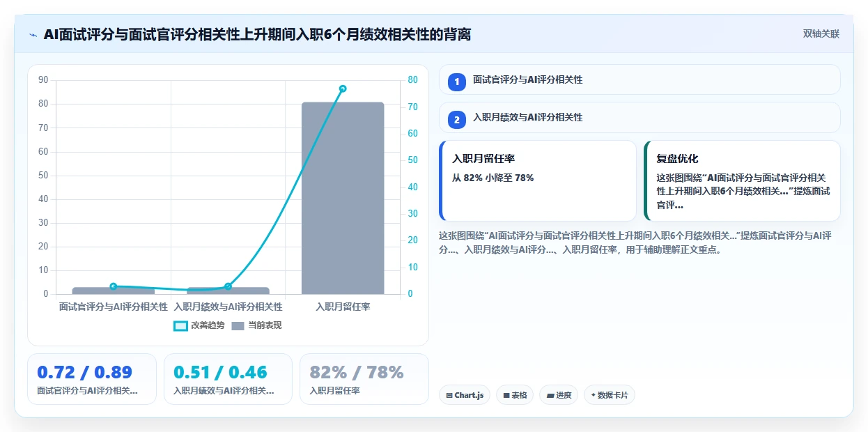
Task: Click the 0.72 / 0.89 stat card
Action: pyautogui.click(x=92, y=379)
